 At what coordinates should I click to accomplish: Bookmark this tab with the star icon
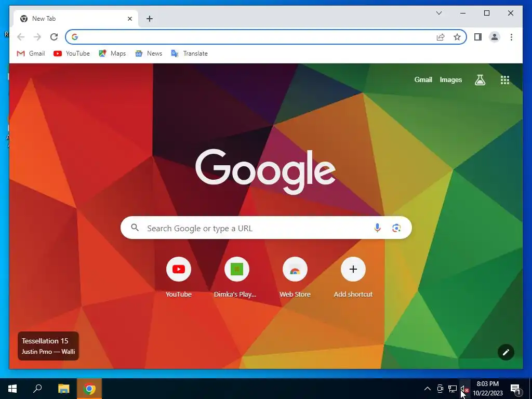[457, 37]
